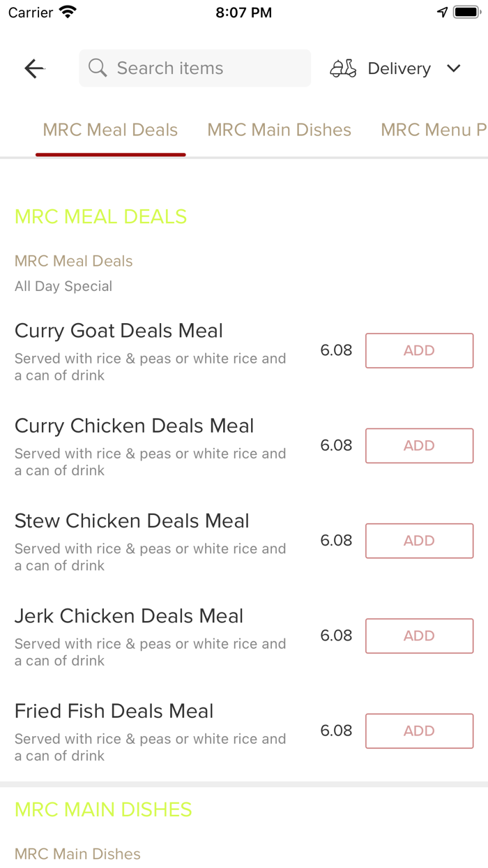The image size is (488, 868).
Task: Add the Jerk Chicken Deals Meal
Action: [x=419, y=636]
